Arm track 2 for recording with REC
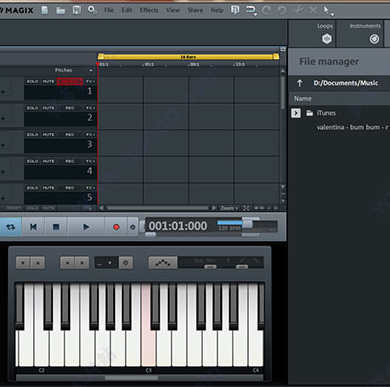Screen dimensions: 390x387 pos(70,108)
